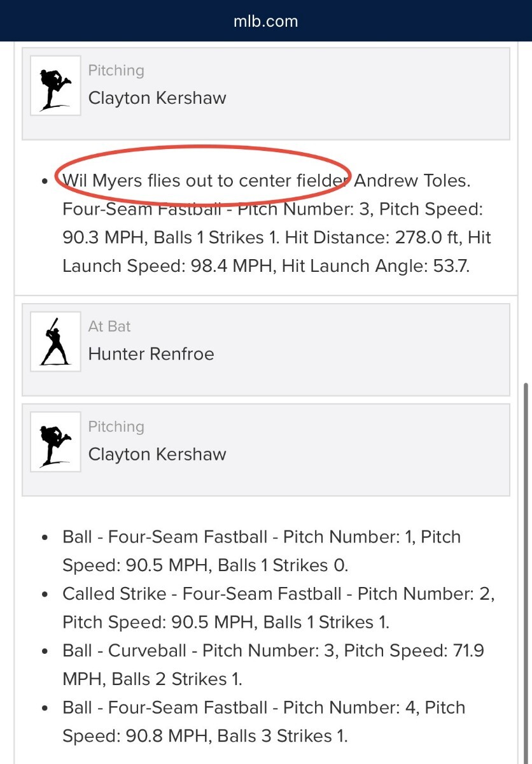
Task: Click the "At Bat" label
Action: 109,327
